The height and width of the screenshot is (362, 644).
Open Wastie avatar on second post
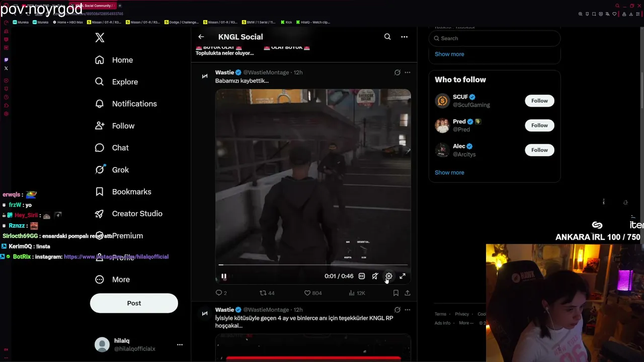click(205, 313)
